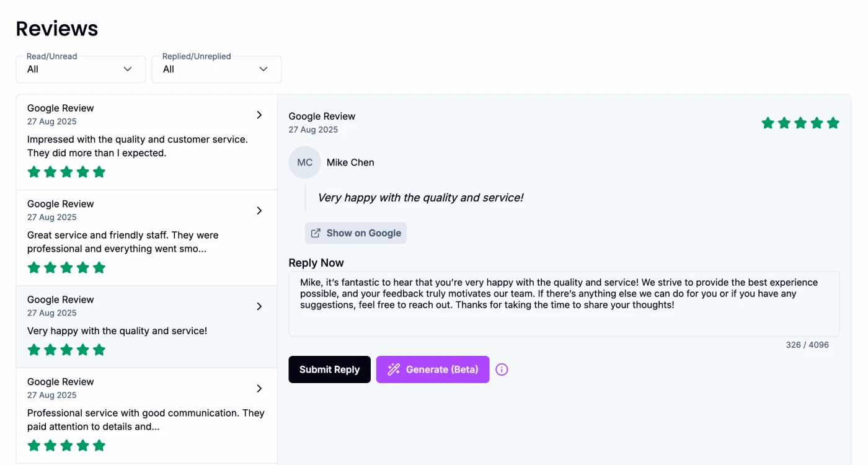Screen dimensions: 868x465
Task: Click the MC avatar for Mike Chen
Action: [x=304, y=162]
